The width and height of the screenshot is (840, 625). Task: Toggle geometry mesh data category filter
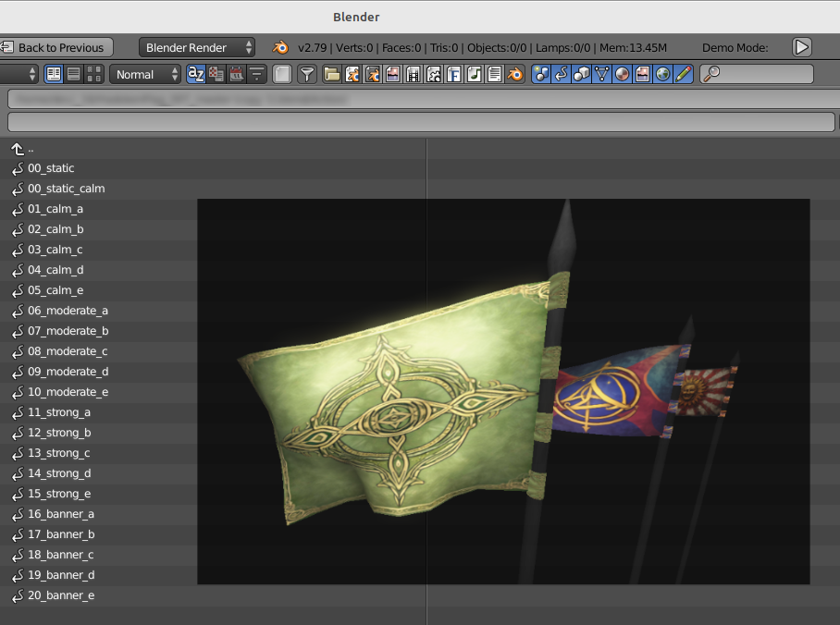click(x=602, y=74)
